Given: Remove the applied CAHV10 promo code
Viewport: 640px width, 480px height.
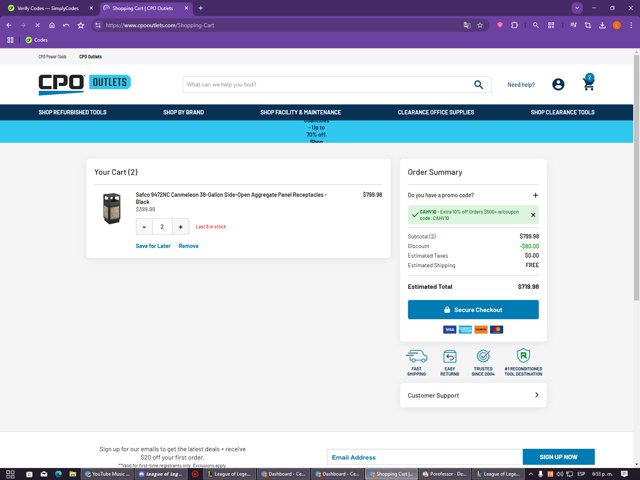Looking at the screenshot, I should [x=533, y=215].
